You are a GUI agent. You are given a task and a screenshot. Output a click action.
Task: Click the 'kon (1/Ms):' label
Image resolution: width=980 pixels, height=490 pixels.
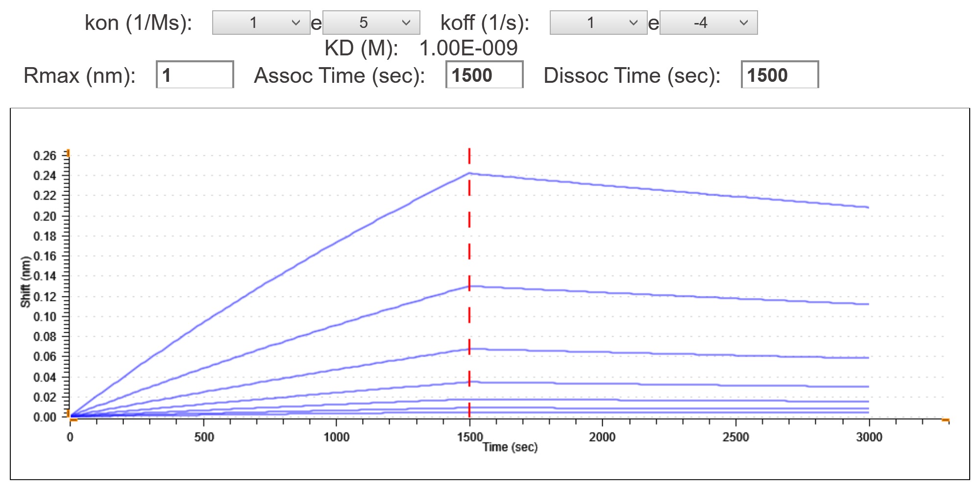(x=138, y=23)
